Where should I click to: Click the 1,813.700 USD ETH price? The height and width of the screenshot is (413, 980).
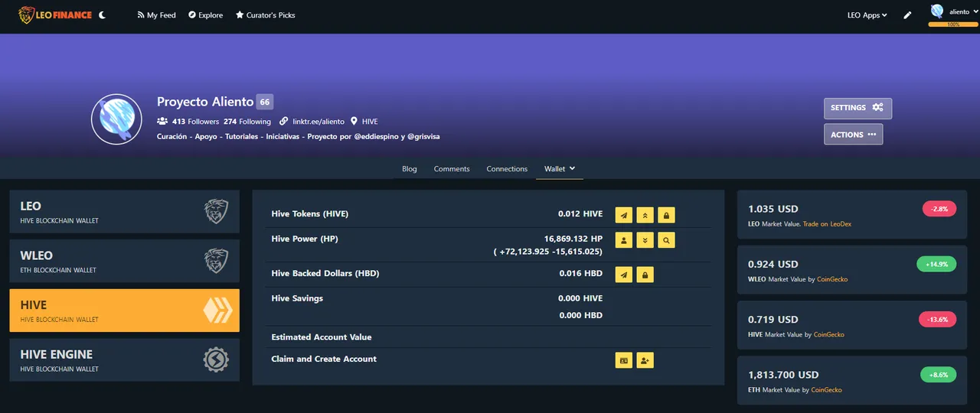[783, 375]
